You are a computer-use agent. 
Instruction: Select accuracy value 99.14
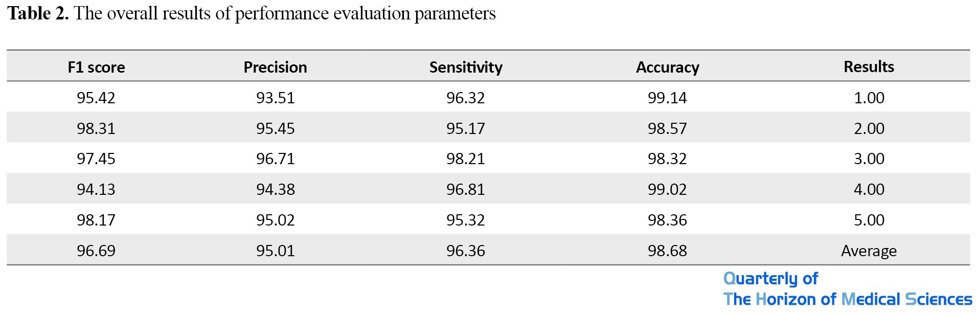click(x=667, y=98)
